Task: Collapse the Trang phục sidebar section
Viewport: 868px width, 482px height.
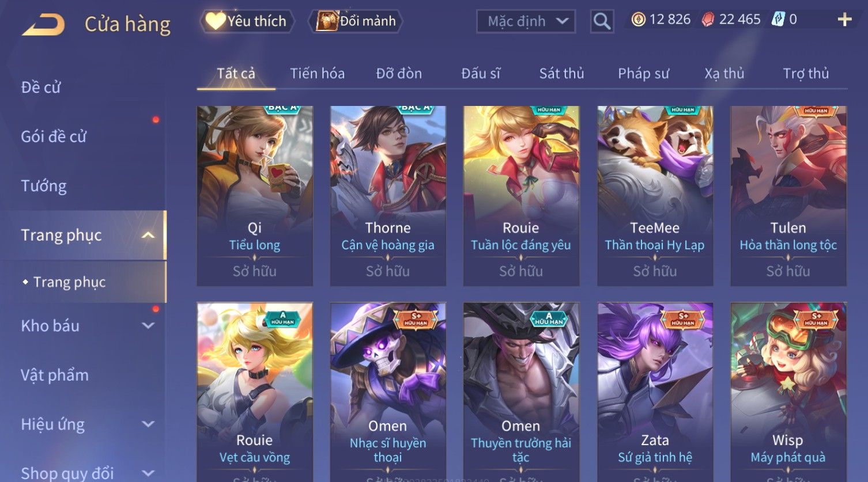Action: 148,235
